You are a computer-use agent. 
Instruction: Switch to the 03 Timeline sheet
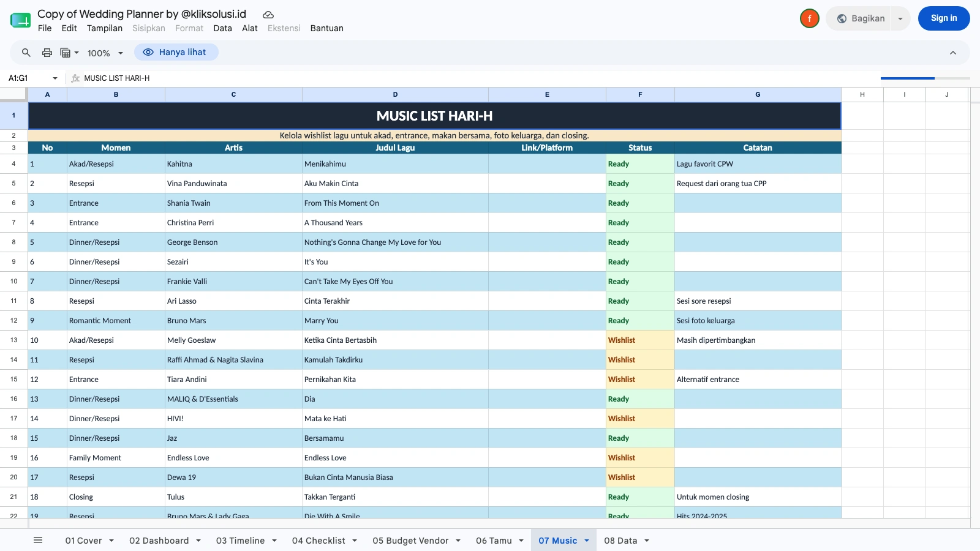(x=241, y=541)
